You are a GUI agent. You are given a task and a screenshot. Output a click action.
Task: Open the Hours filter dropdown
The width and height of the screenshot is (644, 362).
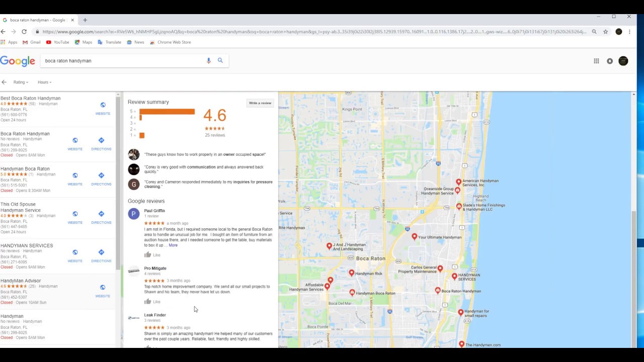click(x=44, y=82)
